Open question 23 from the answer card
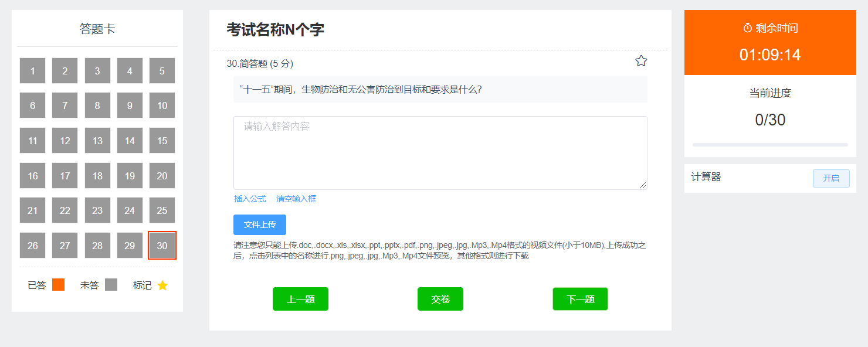The width and height of the screenshot is (868, 347). point(97,210)
